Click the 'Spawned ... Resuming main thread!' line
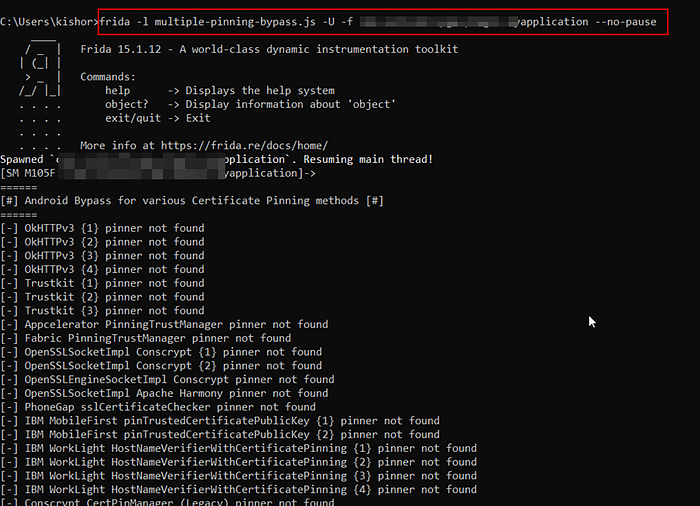Viewport: 700px width, 506px height. [x=217, y=159]
